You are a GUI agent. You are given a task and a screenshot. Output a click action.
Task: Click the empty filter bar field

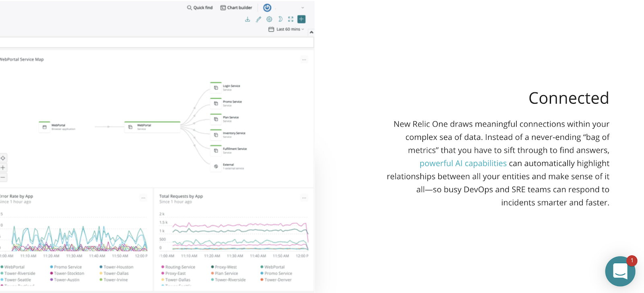click(157, 42)
